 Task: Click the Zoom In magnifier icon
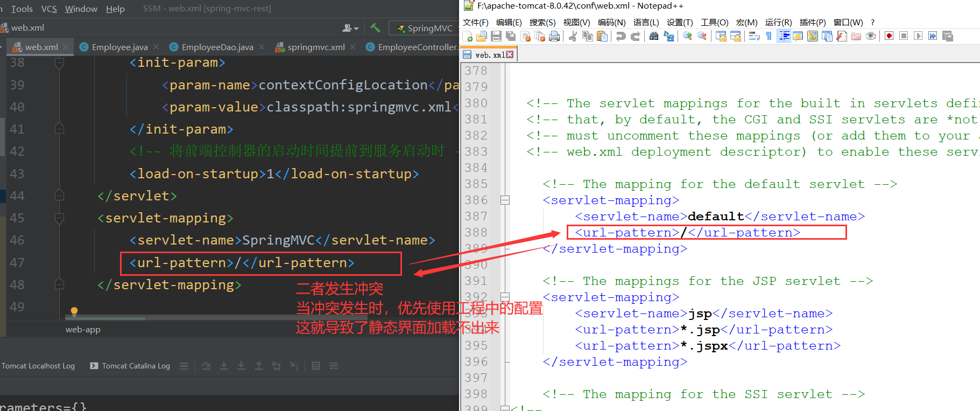(x=687, y=36)
